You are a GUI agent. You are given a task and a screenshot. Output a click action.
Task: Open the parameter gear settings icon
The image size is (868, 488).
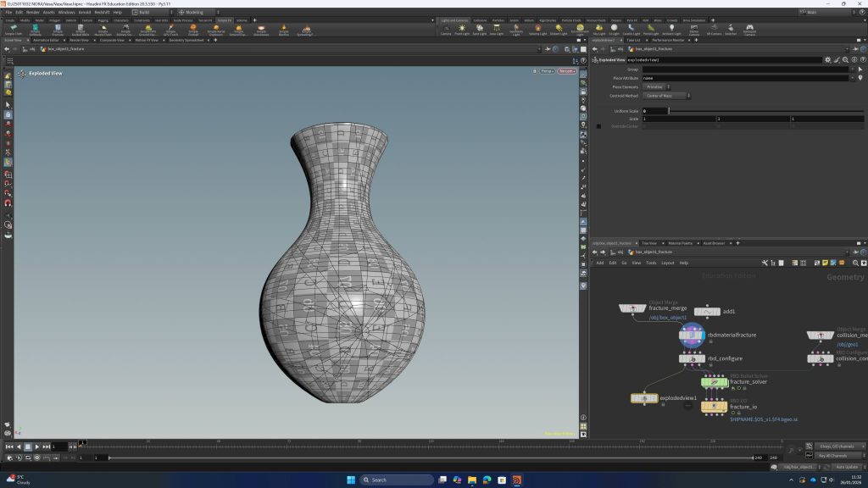tap(828, 60)
